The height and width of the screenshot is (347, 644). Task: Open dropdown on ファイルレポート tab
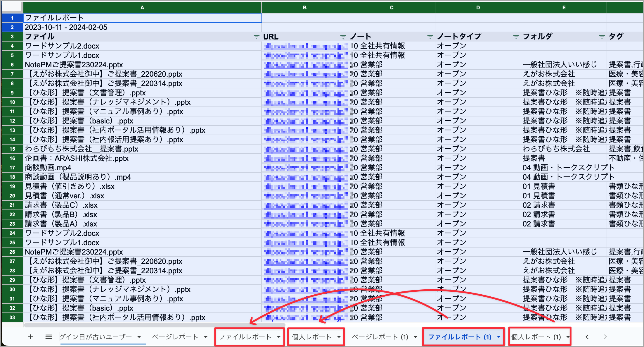pyautogui.click(x=279, y=337)
